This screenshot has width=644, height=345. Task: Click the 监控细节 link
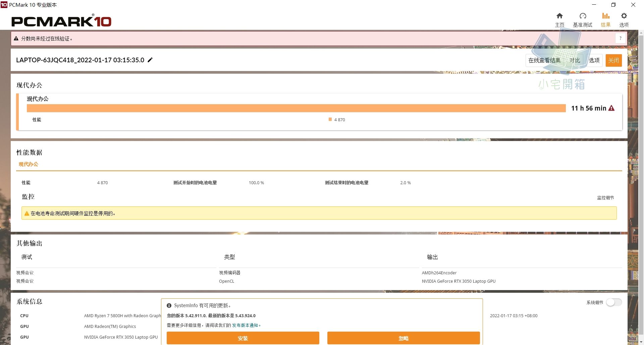pyautogui.click(x=605, y=198)
